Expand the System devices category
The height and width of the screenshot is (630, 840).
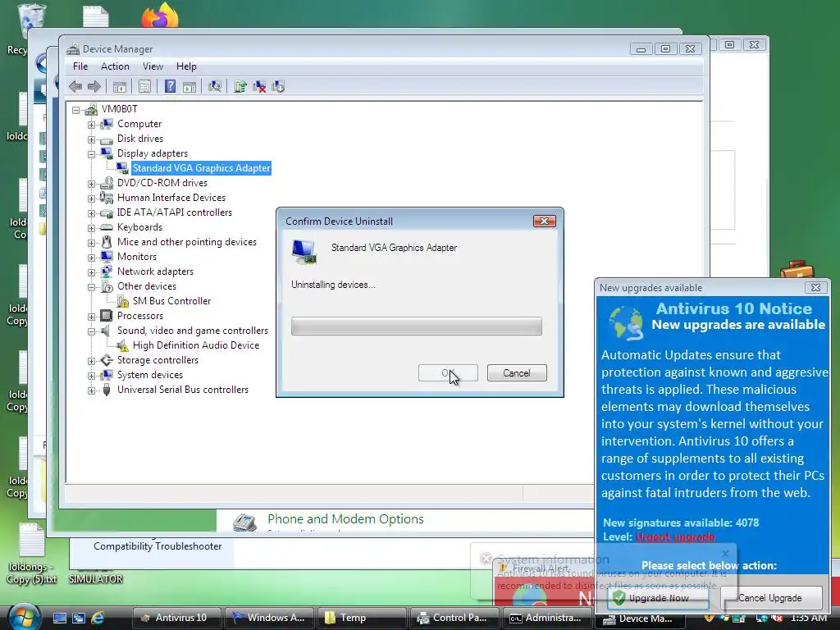click(x=92, y=376)
